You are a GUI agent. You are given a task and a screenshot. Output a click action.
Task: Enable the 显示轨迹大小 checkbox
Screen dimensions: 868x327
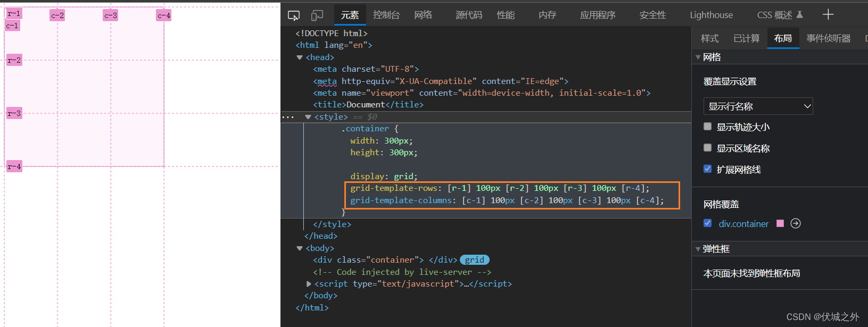[x=707, y=127]
